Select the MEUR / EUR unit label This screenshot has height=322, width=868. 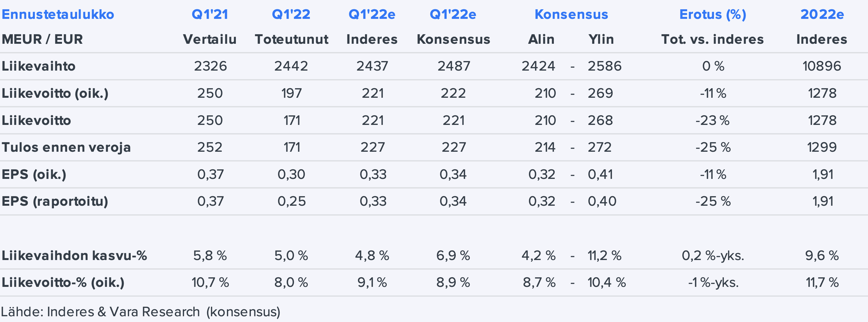point(42,39)
